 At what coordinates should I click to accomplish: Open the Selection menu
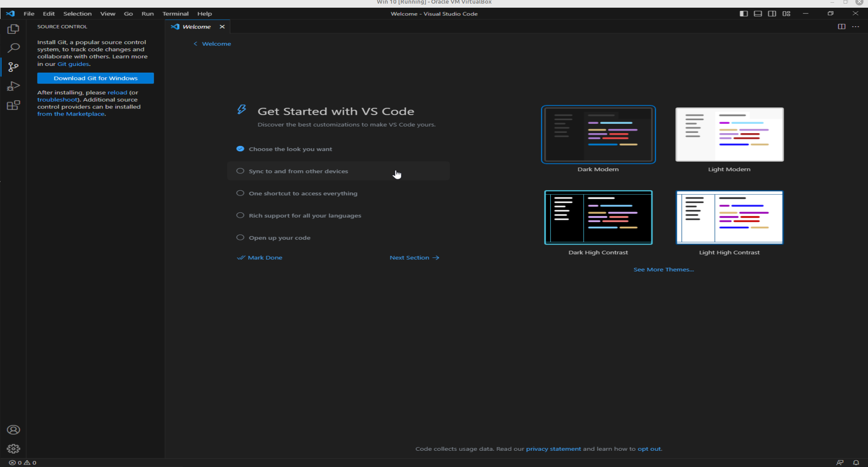[x=77, y=14]
